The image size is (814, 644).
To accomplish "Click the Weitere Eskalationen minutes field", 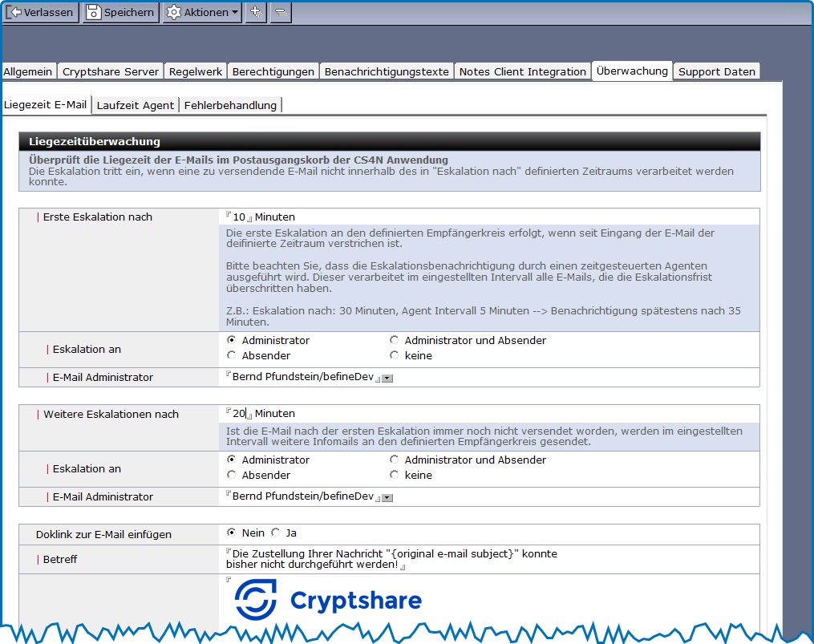I will (x=239, y=414).
